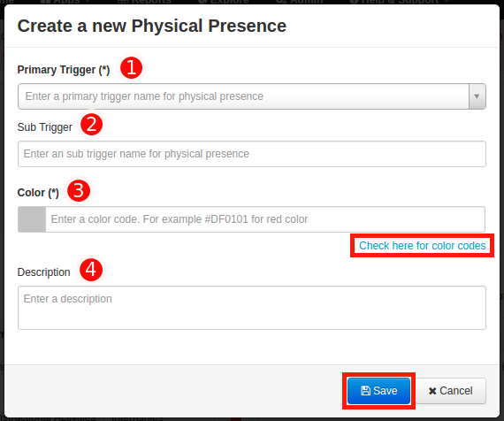This screenshot has width=504, height=421.
Task: Click the 'Color (*)' field label
Action: [38, 193]
